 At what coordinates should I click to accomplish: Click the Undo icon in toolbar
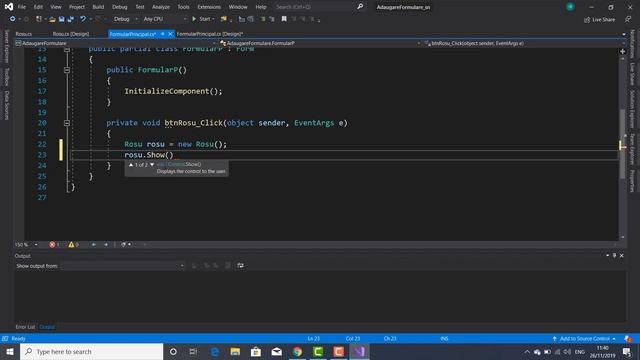pyautogui.click(x=83, y=19)
